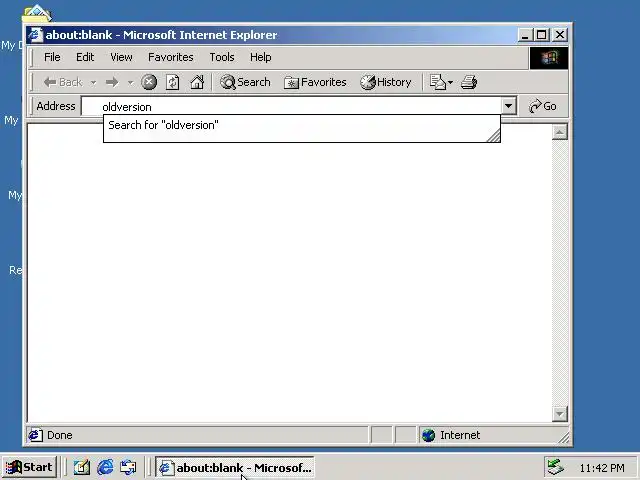This screenshot has height=480, width=640.
Task: Minimize the Internet Explorer window
Action: pyautogui.click(x=525, y=35)
